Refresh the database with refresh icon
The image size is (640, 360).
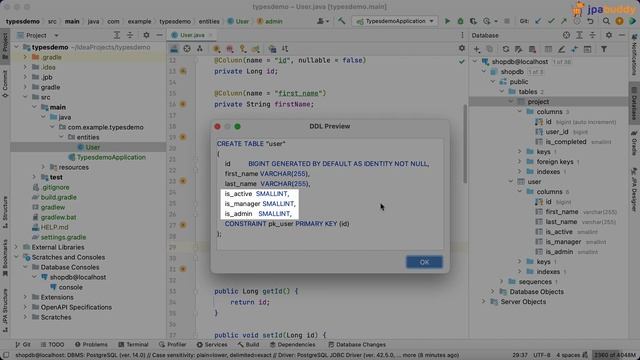(x=506, y=49)
